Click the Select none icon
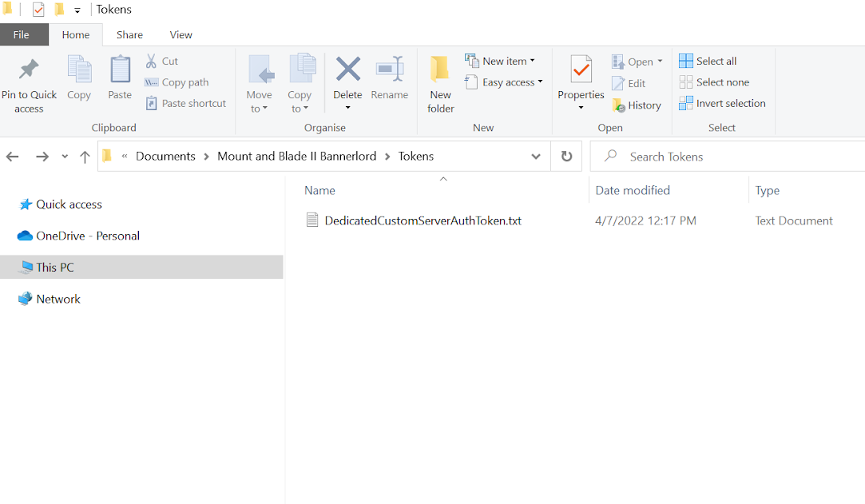The height and width of the screenshot is (504, 865). tap(686, 82)
